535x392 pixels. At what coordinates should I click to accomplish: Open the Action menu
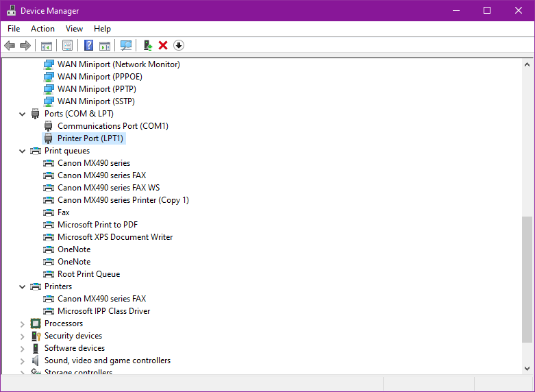[x=42, y=29]
